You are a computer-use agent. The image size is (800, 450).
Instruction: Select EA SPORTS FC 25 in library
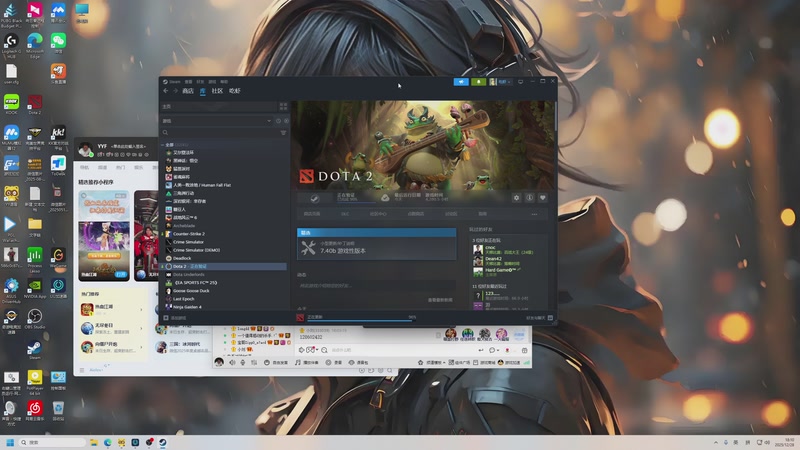pyautogui.click(x=195, y=283)
